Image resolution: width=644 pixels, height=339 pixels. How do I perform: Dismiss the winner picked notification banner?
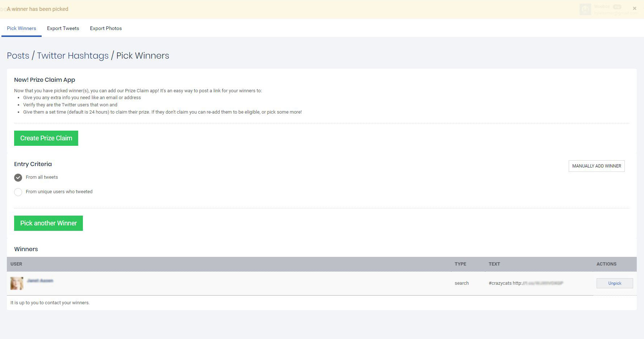tap(634, 8)
